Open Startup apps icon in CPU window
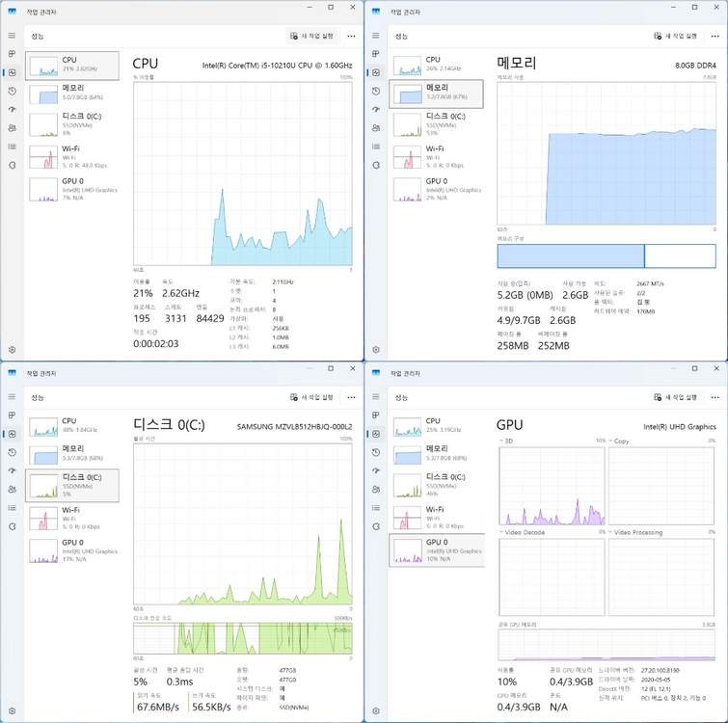Screen dimensions: 728x723 point(13,110)
